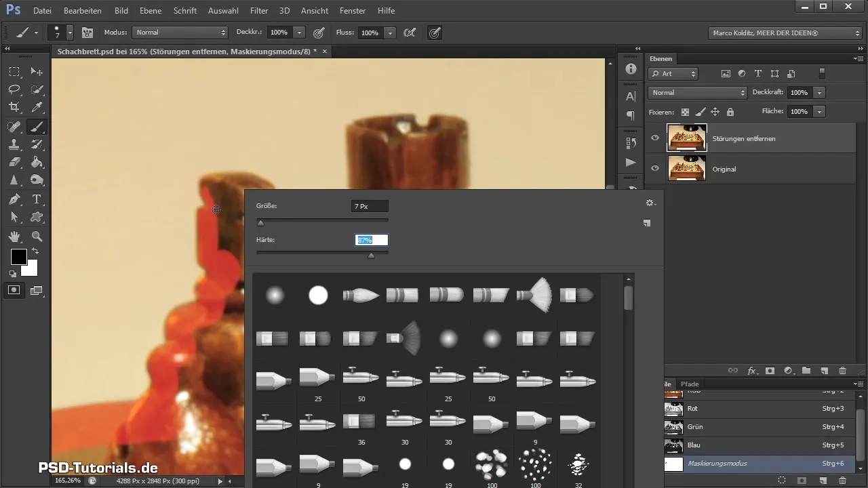
Task: Select the Eyedropper tool
Action: coord(37,107)
